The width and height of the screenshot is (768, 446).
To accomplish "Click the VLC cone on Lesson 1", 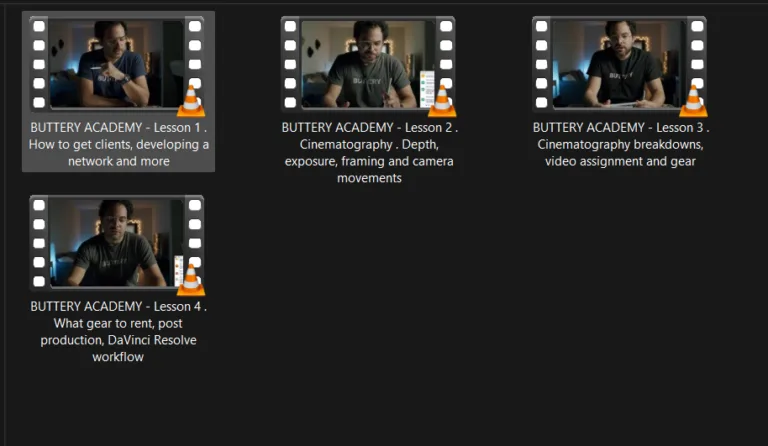I will [x=191, y=101].
